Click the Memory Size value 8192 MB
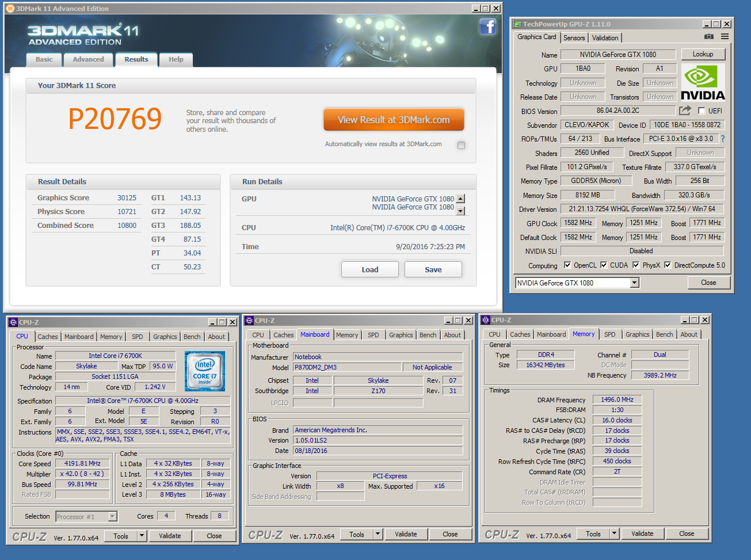Image resolution: width=751 pixels, height=560 pixels. coord(588,195)
